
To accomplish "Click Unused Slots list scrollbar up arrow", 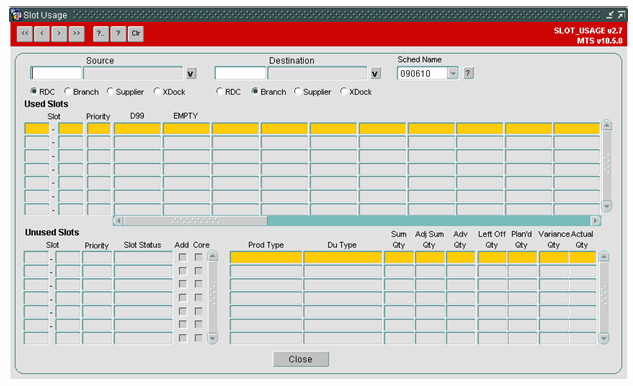I will [x=213, y=256].
